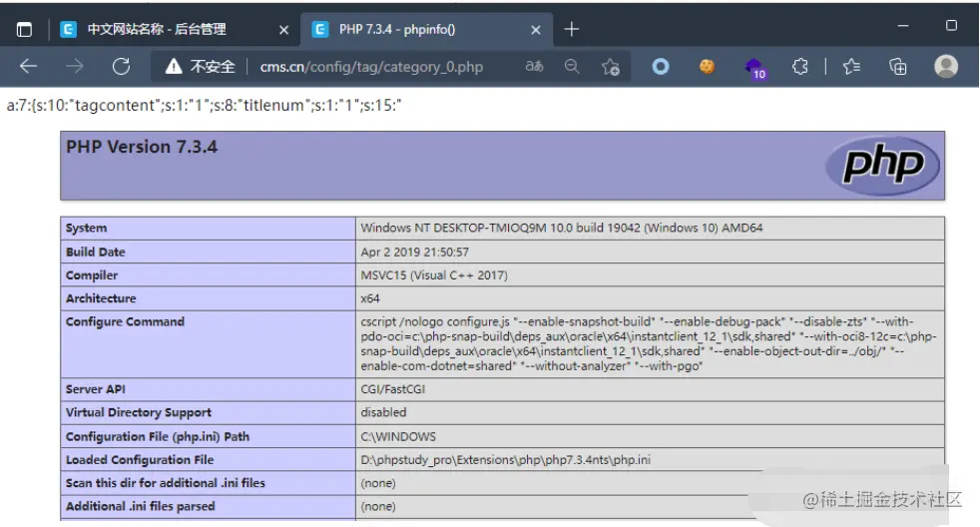Open the cookie extension icon

click(707, 66)
